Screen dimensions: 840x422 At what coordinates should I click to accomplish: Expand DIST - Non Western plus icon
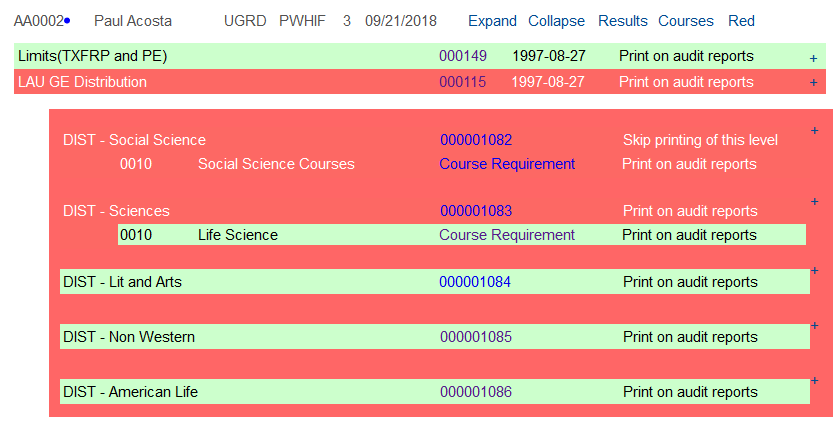(814, 326)
